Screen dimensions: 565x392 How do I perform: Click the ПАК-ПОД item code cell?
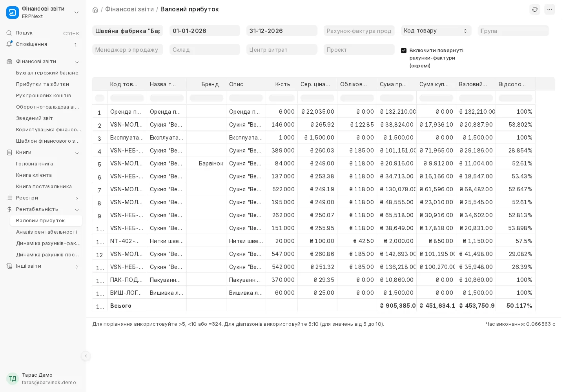127,280
